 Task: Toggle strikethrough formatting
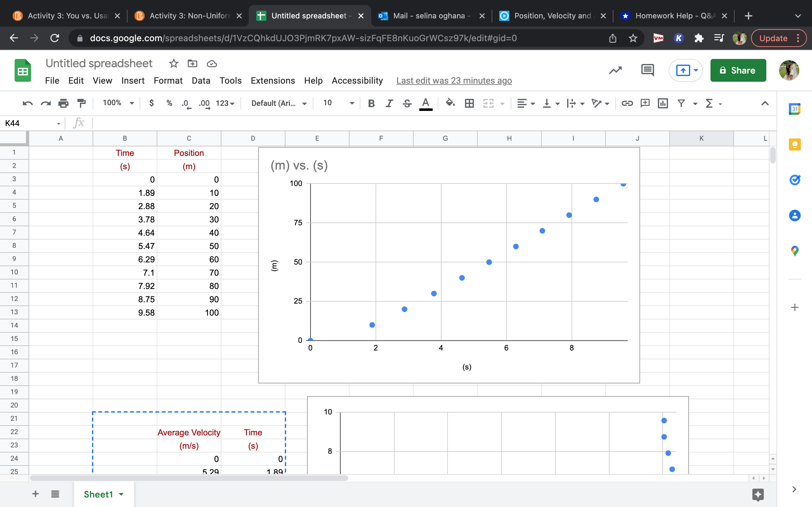pos(407,103)
